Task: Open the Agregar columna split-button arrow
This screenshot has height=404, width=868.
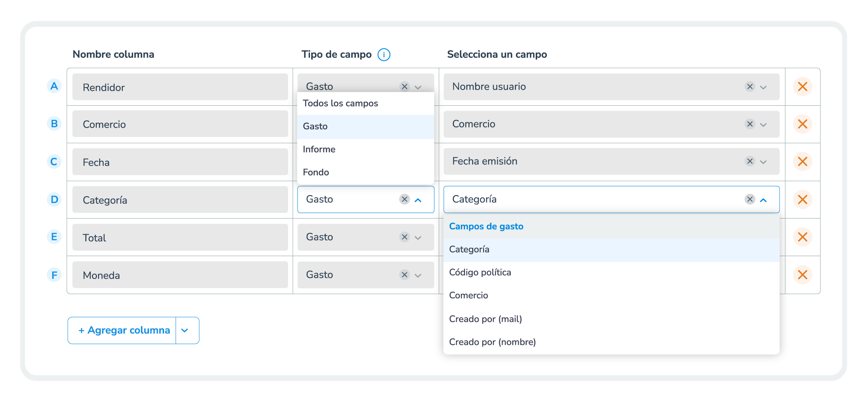Action: [x=185, y=330]
